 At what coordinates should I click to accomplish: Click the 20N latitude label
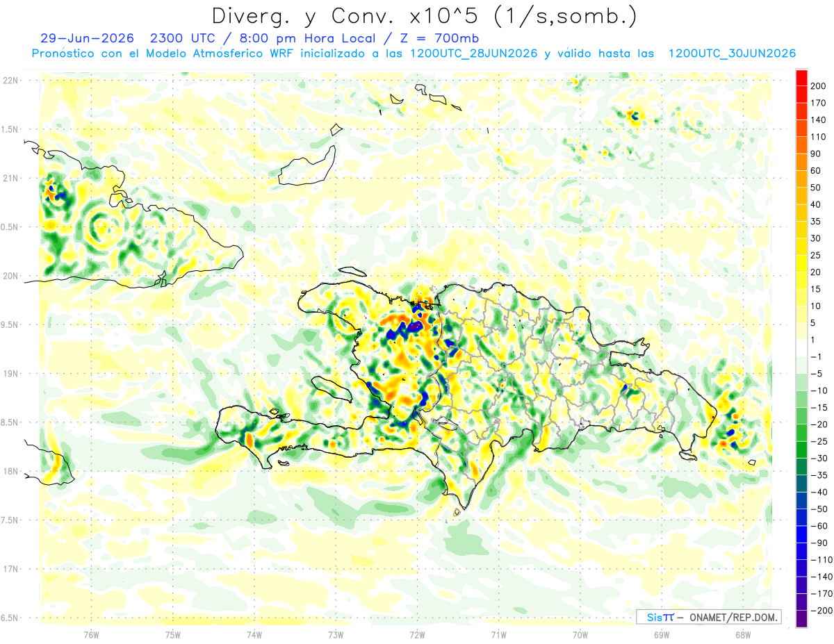click(10, 276)
